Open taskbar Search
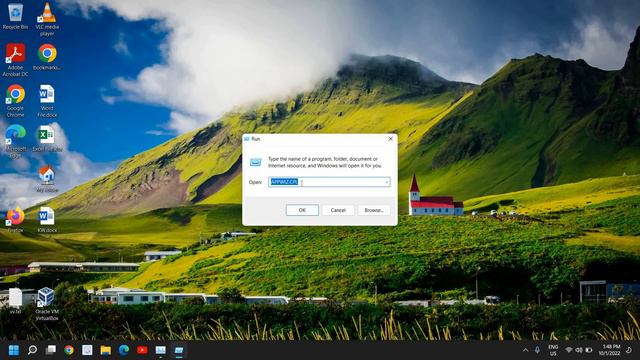The height and width of the screenshot is (360, 640). pos(32,350)
